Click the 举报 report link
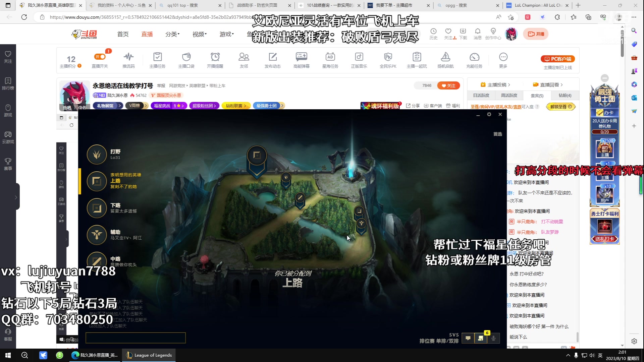 point(161,86)
